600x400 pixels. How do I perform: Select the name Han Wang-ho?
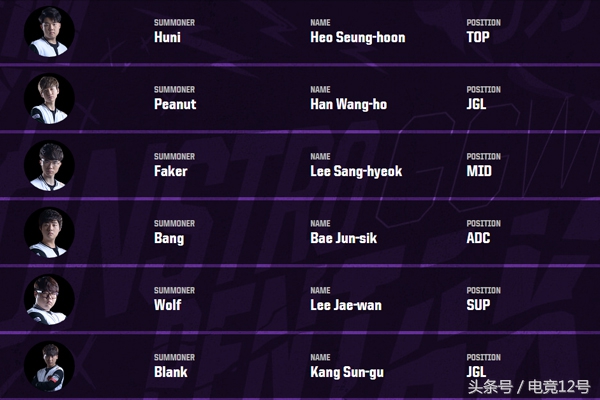[x=347, y=104]
